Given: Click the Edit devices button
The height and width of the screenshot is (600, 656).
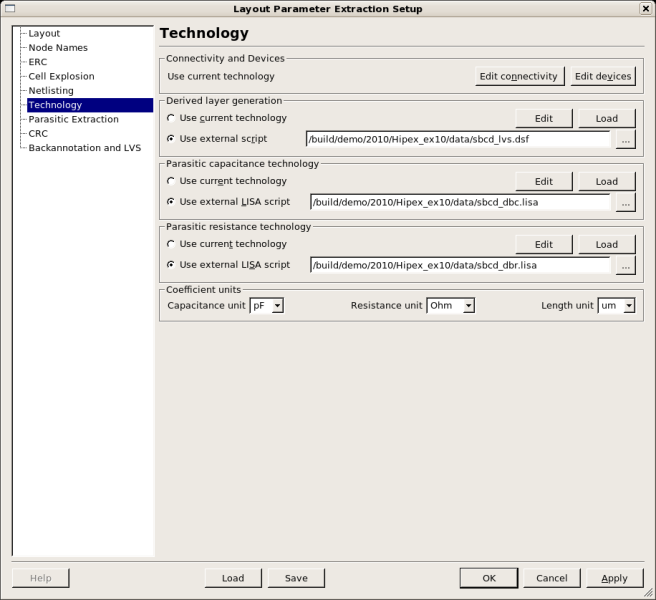Looking at the screenshot, I should click(603, 76).
